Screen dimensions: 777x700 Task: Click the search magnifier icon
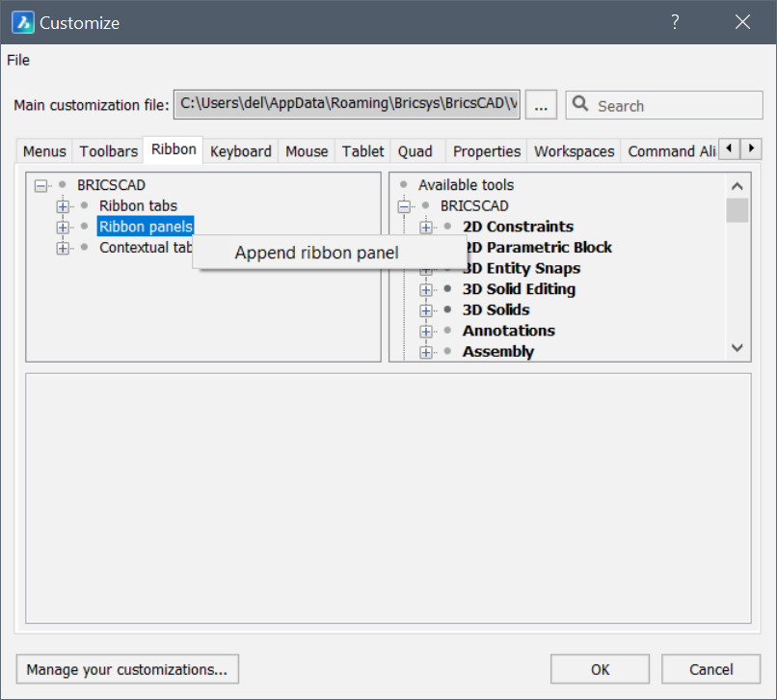580,105
